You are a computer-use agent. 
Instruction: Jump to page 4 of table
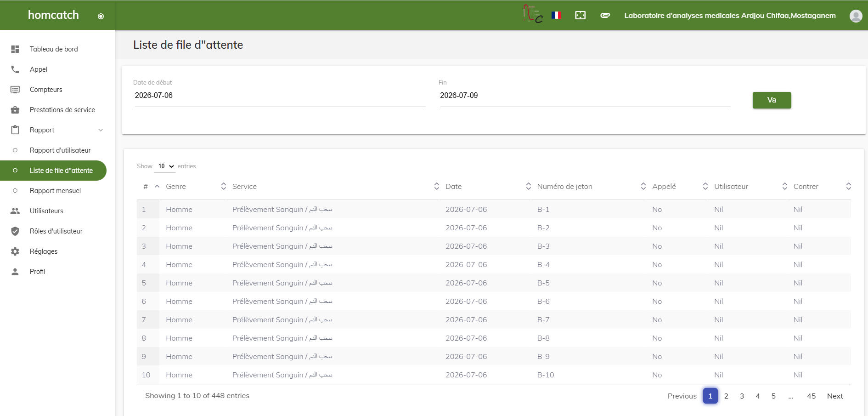pyautogui.click(x=758, y=396)
